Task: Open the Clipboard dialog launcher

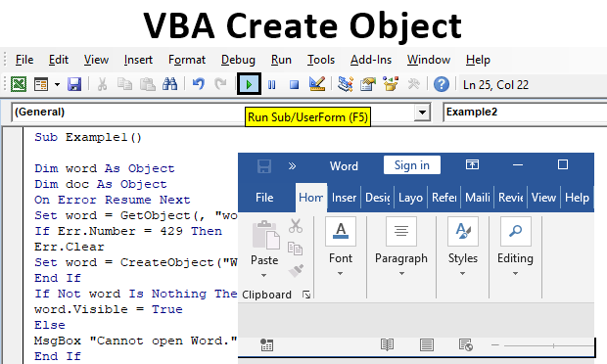Action: click(x=306, y=296)
